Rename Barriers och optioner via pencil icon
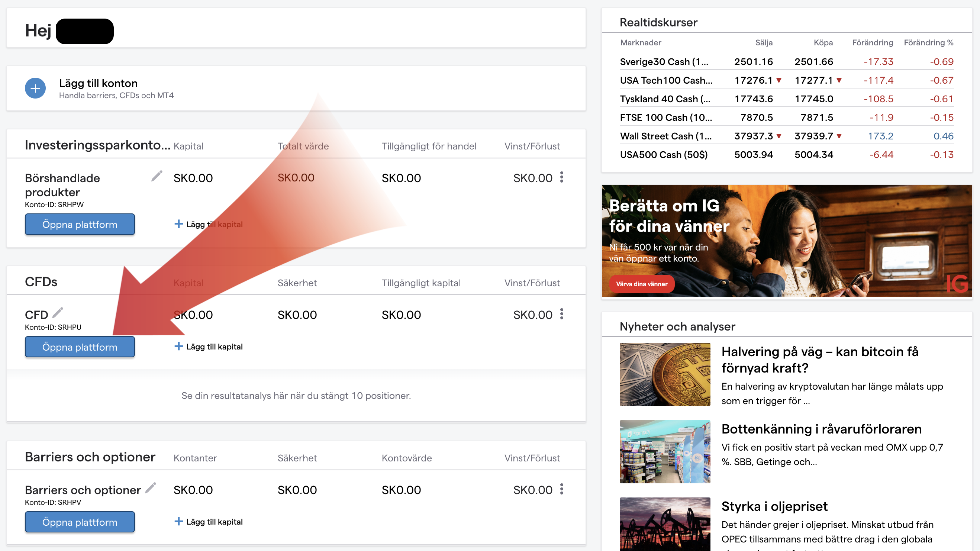 click(151, 488)
